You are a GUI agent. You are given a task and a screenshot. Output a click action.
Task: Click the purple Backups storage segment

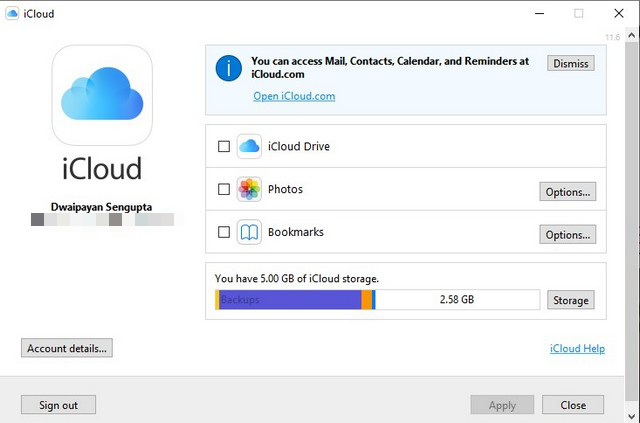coord(290,300)
